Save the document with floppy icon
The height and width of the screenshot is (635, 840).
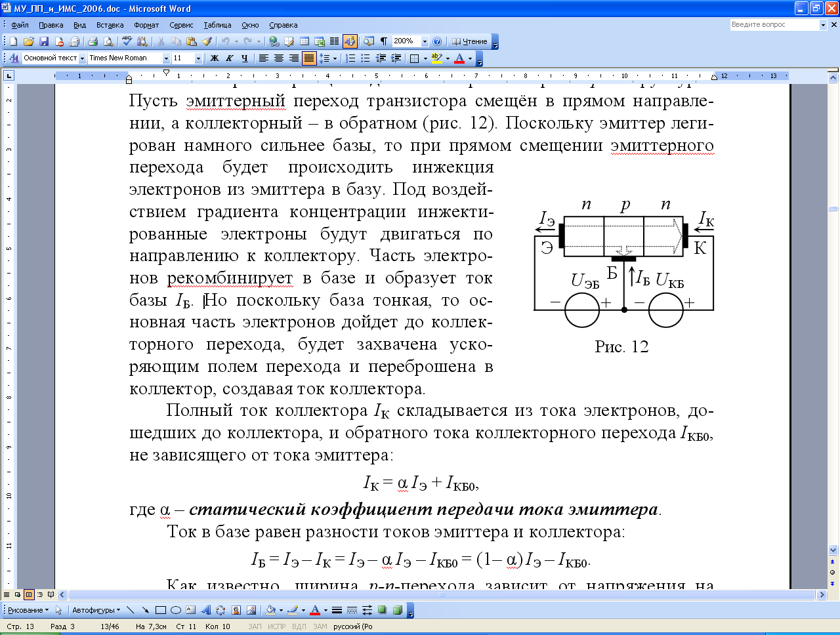click(44, 41)
